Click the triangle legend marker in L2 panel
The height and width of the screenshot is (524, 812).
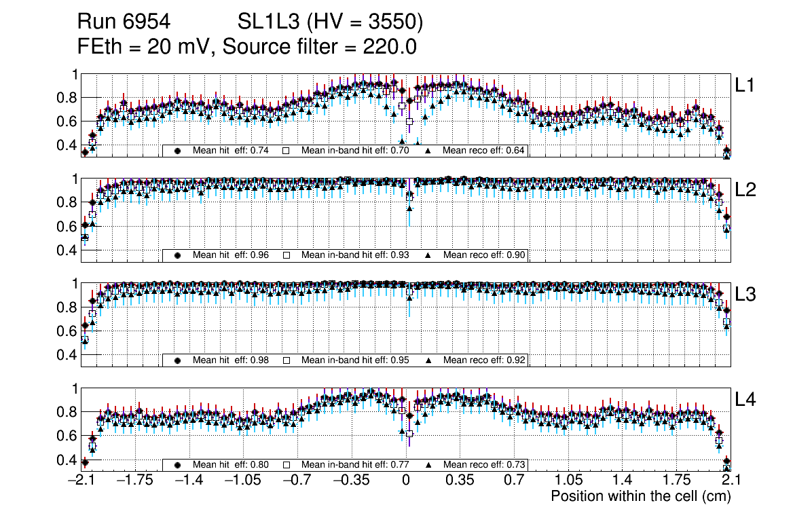[429, 255]
